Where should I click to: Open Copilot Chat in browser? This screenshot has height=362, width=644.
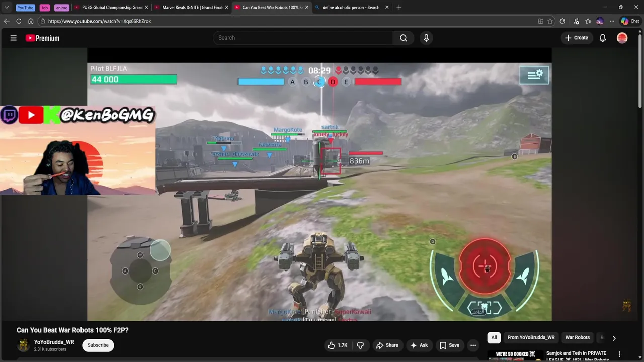click(630, 21)
